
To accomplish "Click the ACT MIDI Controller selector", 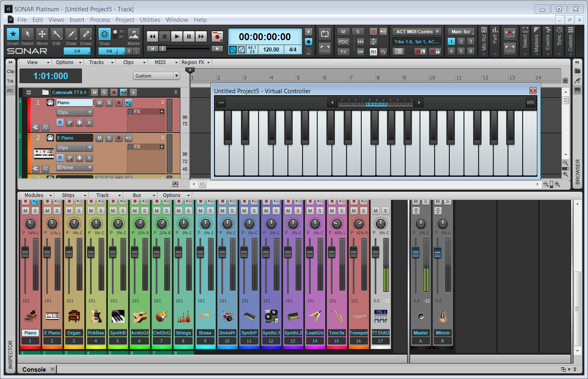I will (x=417, y=32).
